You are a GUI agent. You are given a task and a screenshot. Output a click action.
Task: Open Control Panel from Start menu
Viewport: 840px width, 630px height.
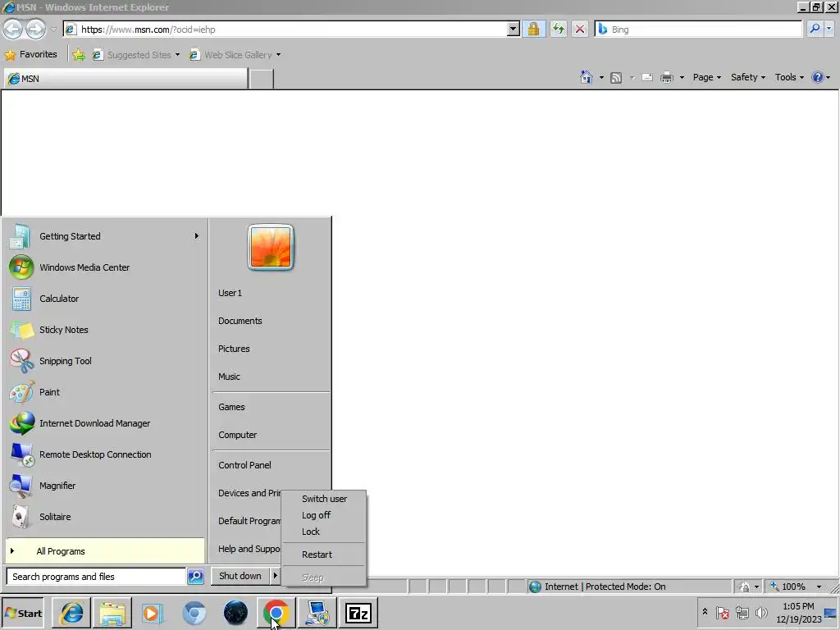pos(270,465)
